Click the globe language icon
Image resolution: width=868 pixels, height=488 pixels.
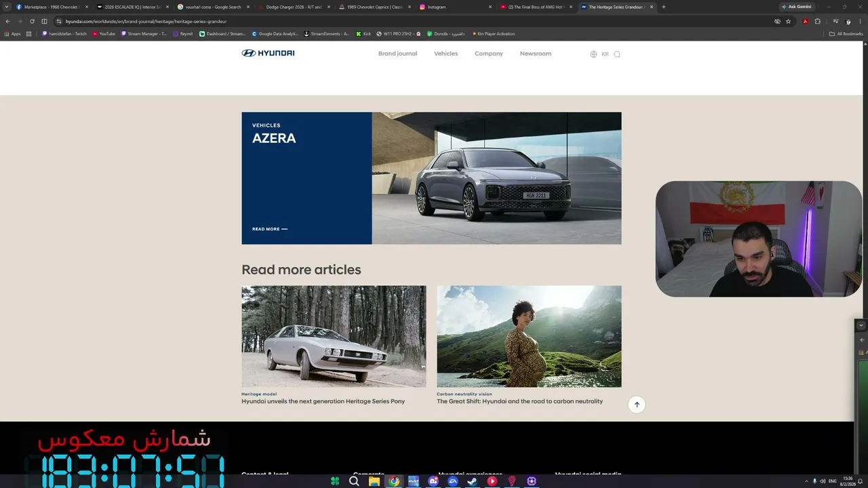593,54
